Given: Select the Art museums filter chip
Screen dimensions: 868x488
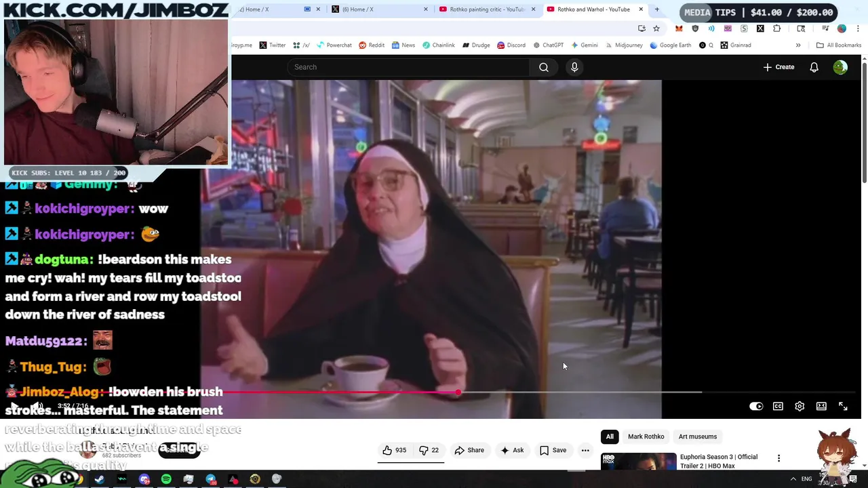Looking at the screenshot, I should (698, 436).
